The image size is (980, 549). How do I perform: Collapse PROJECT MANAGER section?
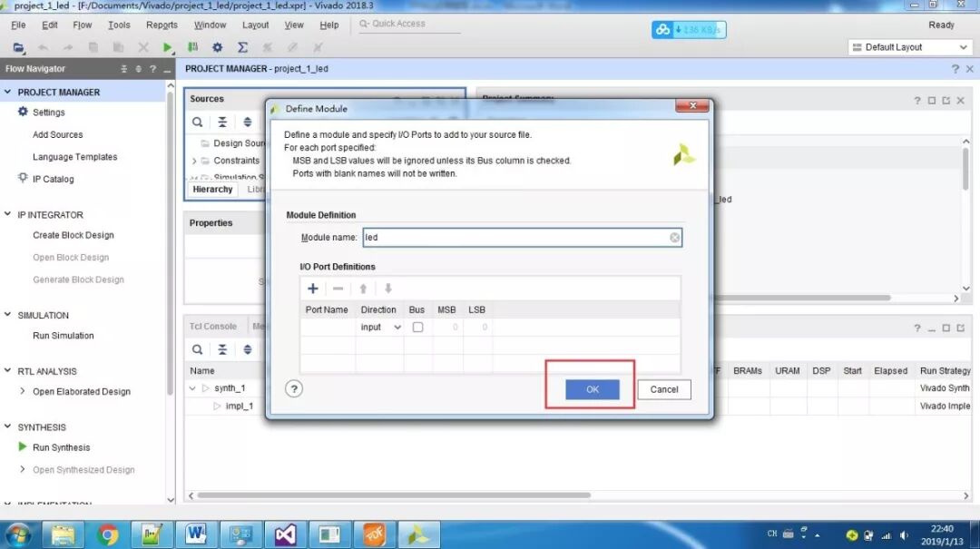pyautogui.click(x=7, y=92)
